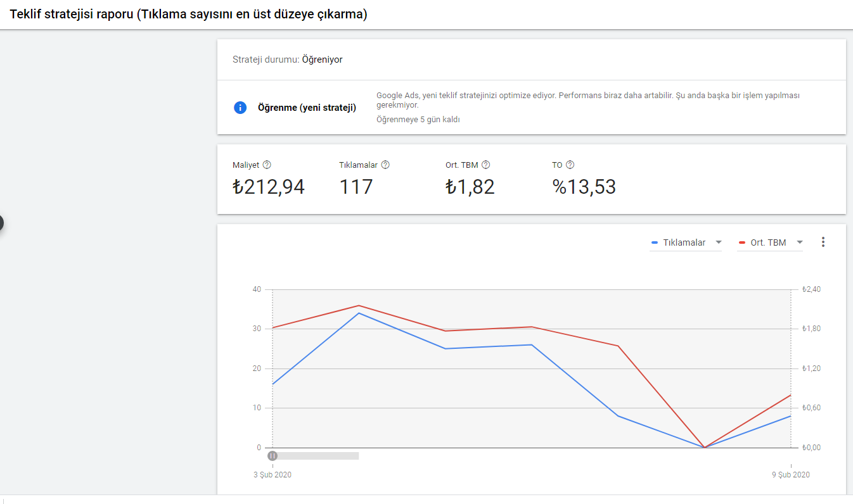Click the Strateji durumu: Öğreniyor text
This screenshot has width=853, height=504.
(288, 60)
